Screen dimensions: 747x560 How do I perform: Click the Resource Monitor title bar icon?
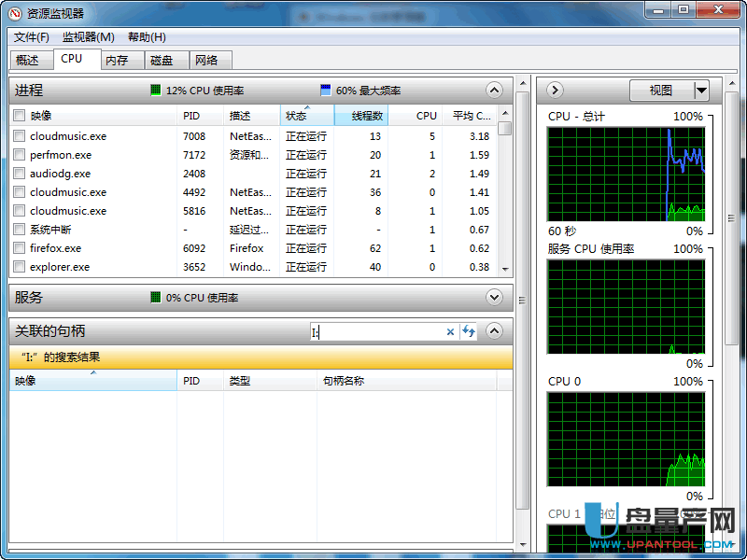(x=15, y=13)
